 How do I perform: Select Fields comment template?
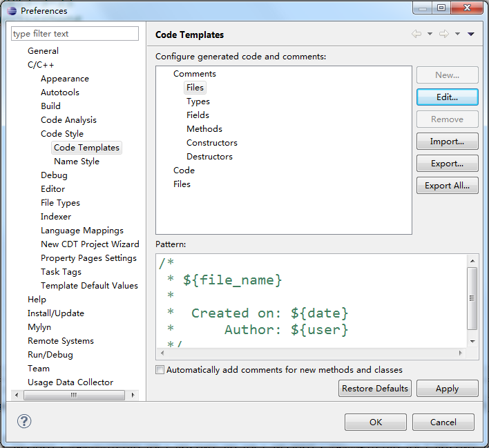pyautogui.click(x=198, y=115)
